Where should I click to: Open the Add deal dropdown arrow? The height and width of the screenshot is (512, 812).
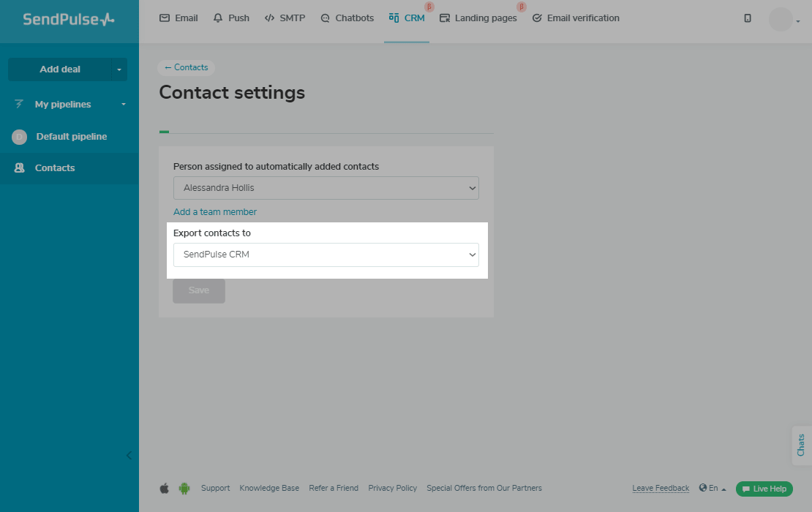[119, 69]
